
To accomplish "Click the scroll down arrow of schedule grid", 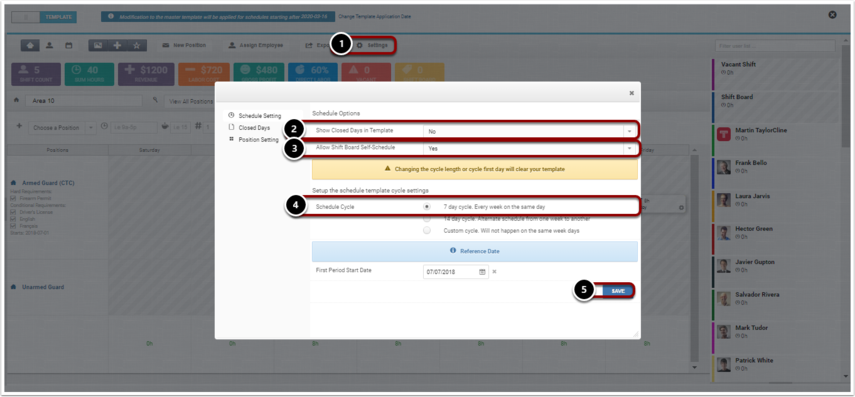I will [694, 368].
